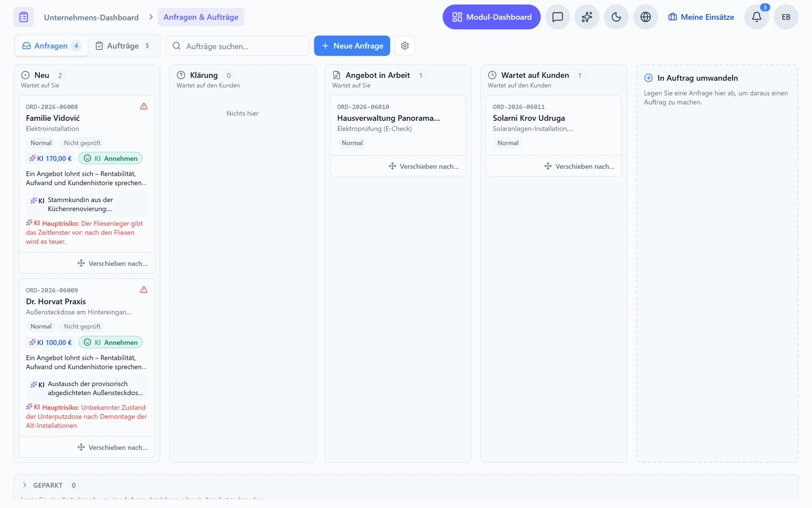Screen dimensions: 812x508
Task: Click Anfragen & Aufträge breadcrumb
Action: 201,17
